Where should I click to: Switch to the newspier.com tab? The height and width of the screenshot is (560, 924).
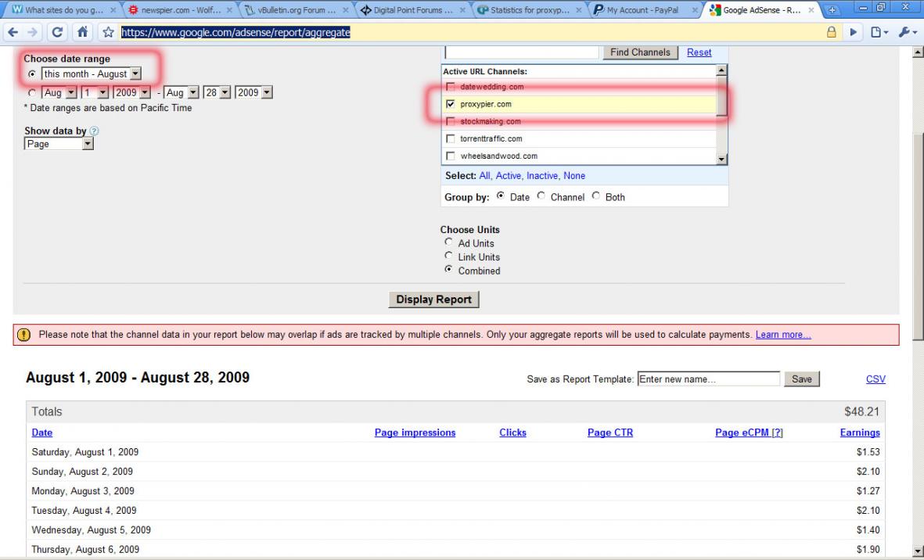180,10
